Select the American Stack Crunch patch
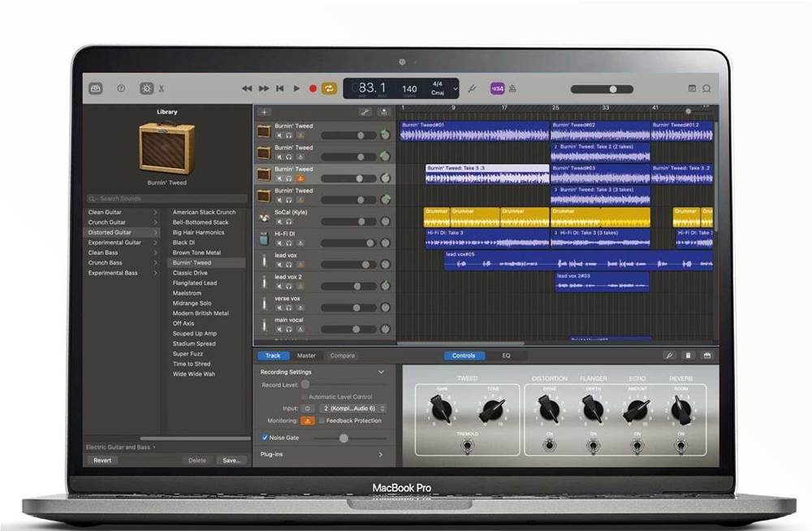812x531 pixels. pos(204,213)
